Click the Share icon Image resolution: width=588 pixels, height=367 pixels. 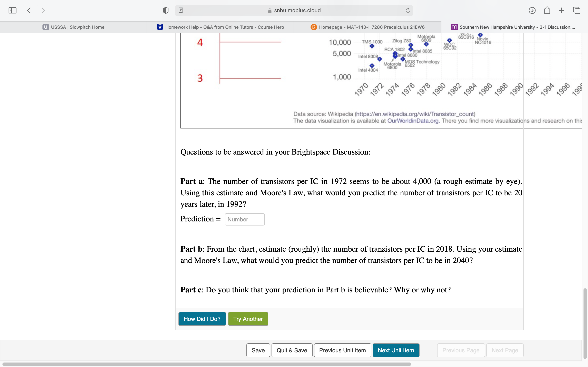click(x=547, y=10)
